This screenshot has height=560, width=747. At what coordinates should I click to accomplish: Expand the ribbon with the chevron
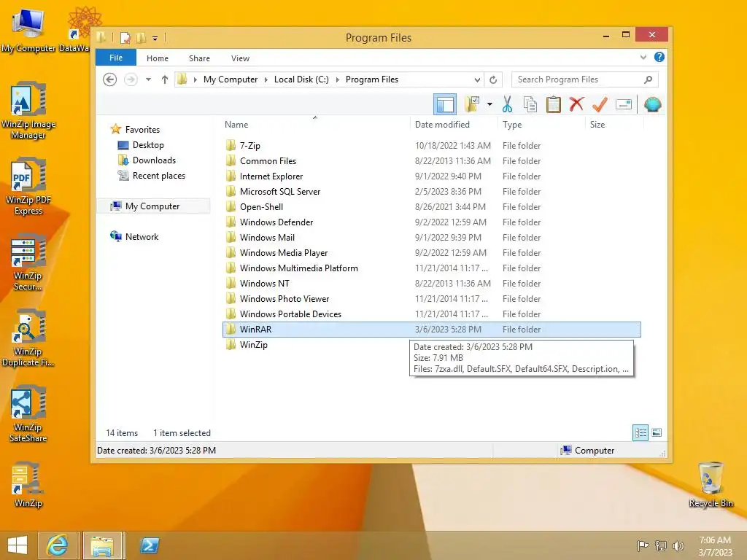coord(643,57)
